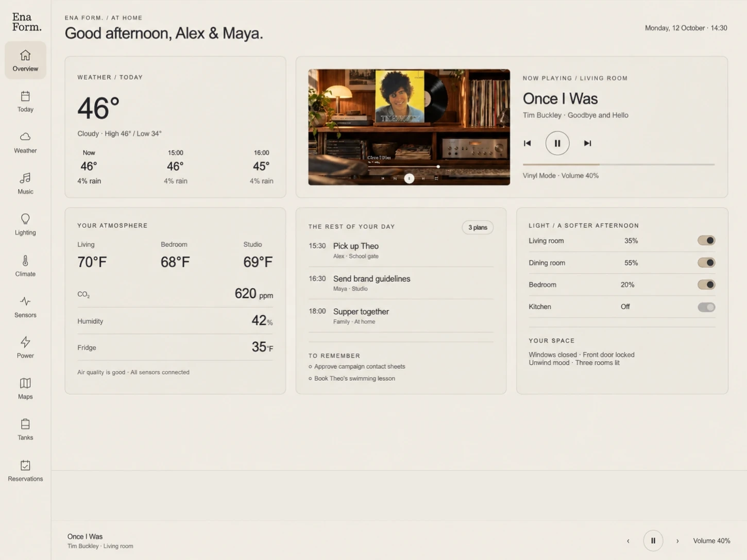This screenshot has width=747, height=560.
Task: Open the Supper together plan
Action: (x=401, y=316)
